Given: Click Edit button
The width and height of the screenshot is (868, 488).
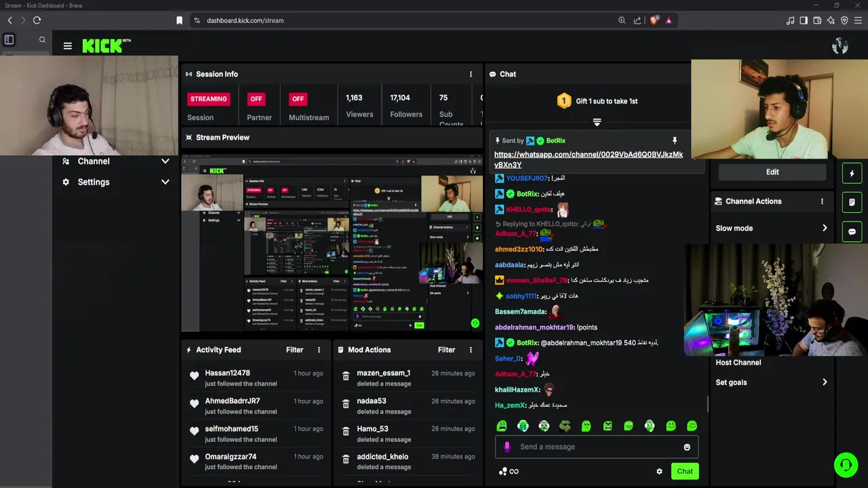Looking at the screenshot, I should coord(772,172).
